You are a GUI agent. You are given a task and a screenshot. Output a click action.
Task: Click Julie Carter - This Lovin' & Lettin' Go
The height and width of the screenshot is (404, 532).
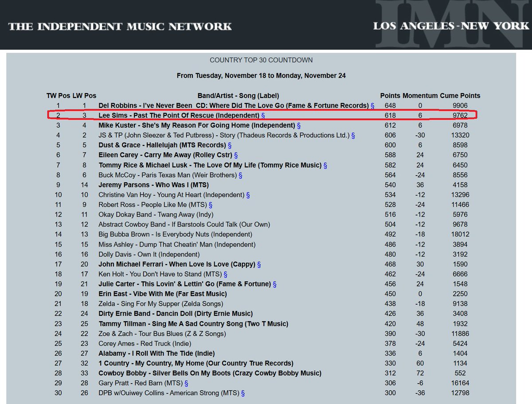(x=184, y=284)
